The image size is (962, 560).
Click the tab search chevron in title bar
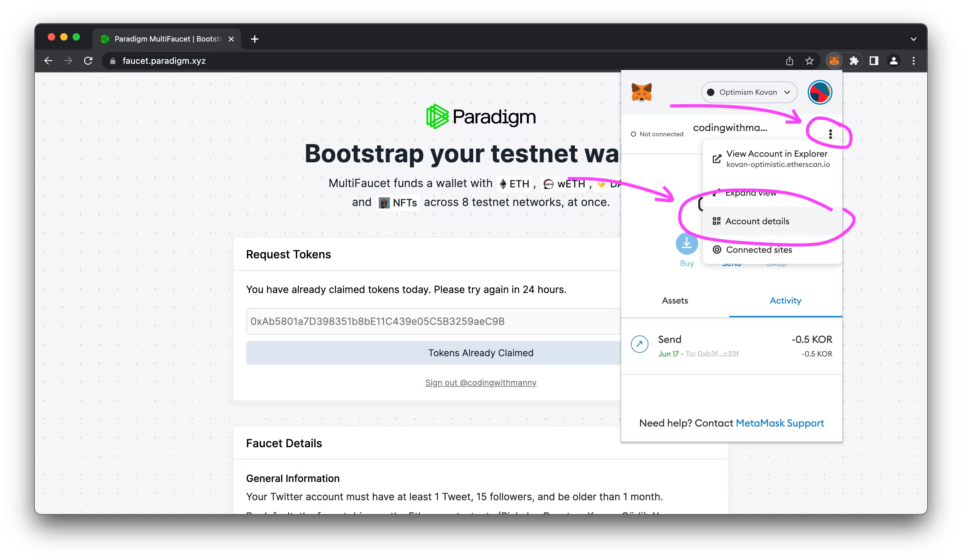914,39
